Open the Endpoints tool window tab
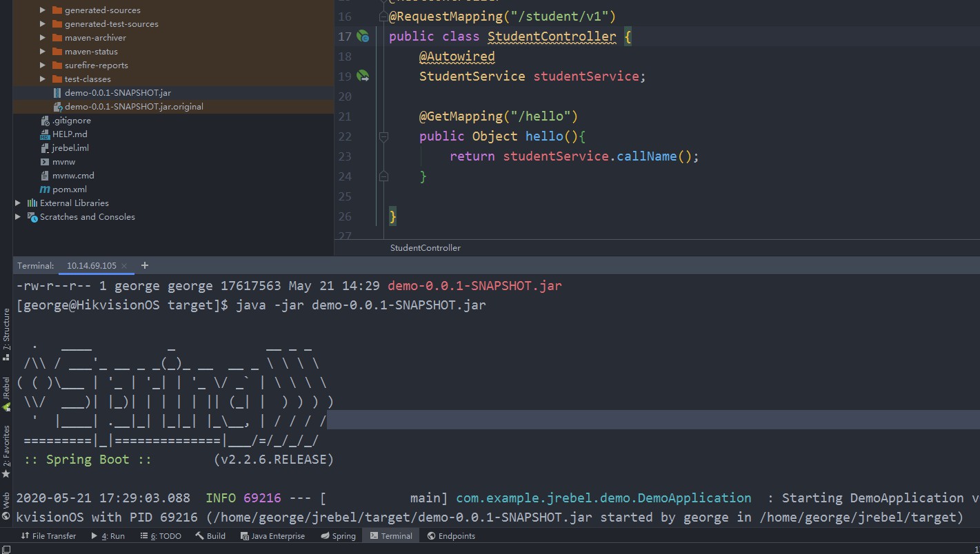Screen dimensions: 980x554 451,536
